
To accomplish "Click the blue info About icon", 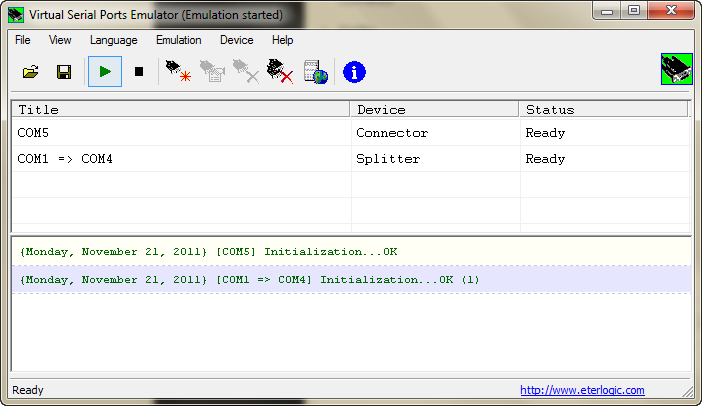I will click(354, 72).
